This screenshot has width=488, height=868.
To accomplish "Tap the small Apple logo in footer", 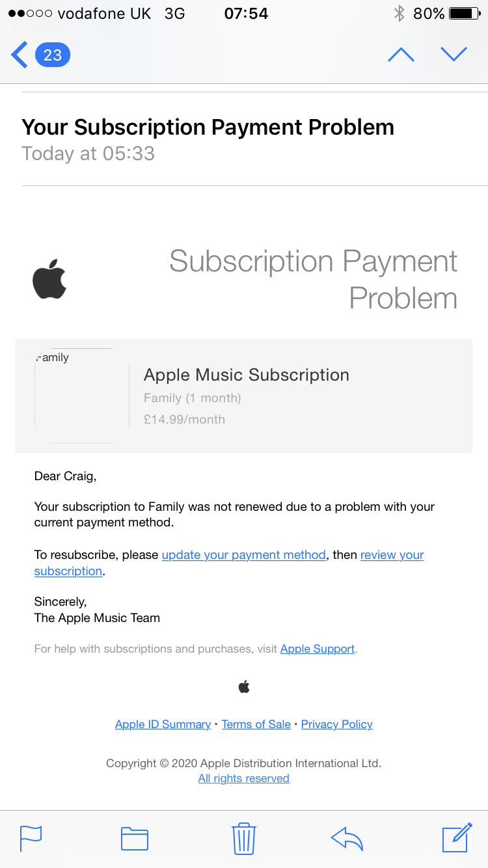I will click(x=244, y=686).
